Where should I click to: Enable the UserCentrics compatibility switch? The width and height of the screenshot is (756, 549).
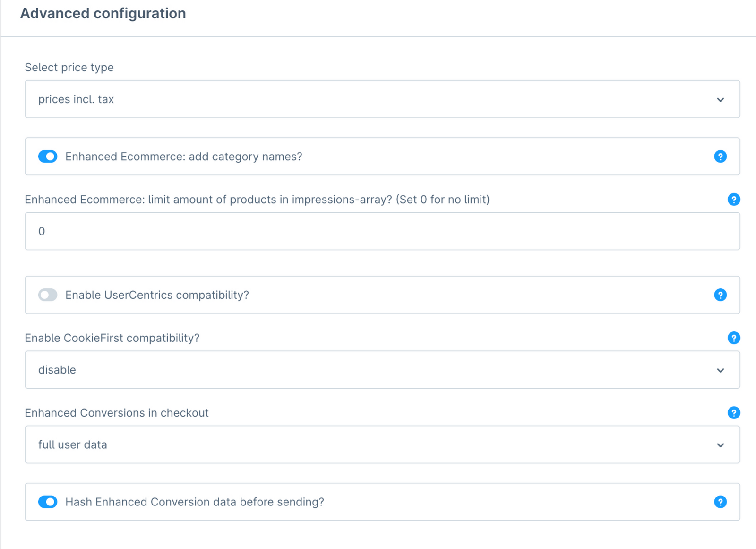pos(48,295)
